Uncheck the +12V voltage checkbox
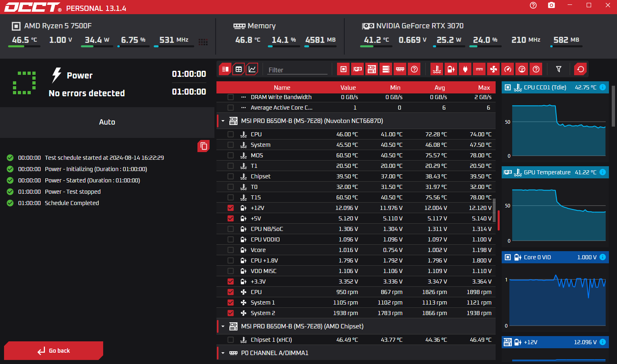This screenshot has height=364, width=617. (x=231, y=208)
